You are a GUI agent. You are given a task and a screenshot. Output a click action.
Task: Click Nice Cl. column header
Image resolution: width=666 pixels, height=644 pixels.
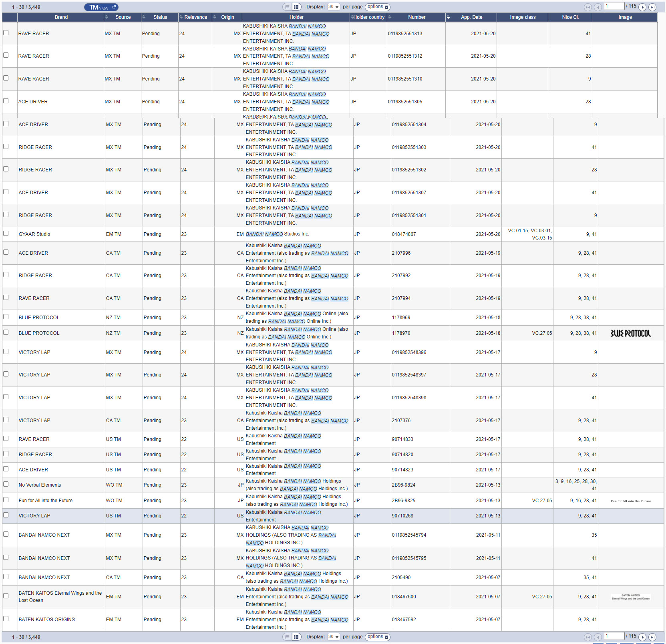coord(570,17)
